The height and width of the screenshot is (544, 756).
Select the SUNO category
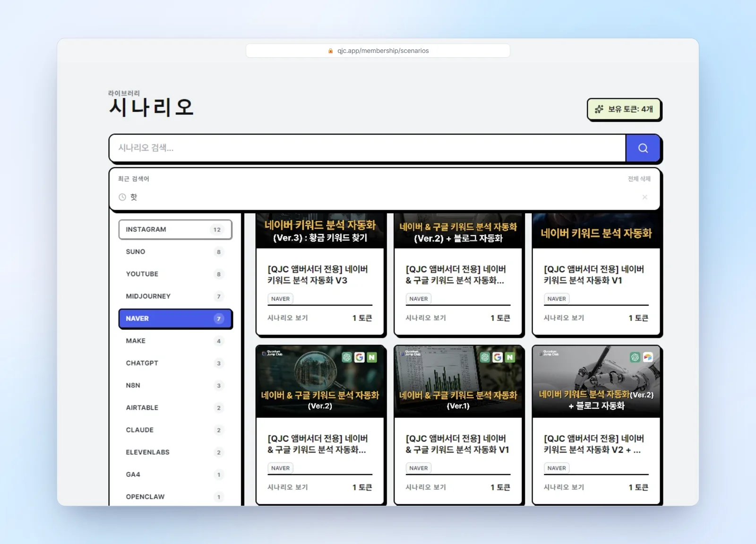175,251
